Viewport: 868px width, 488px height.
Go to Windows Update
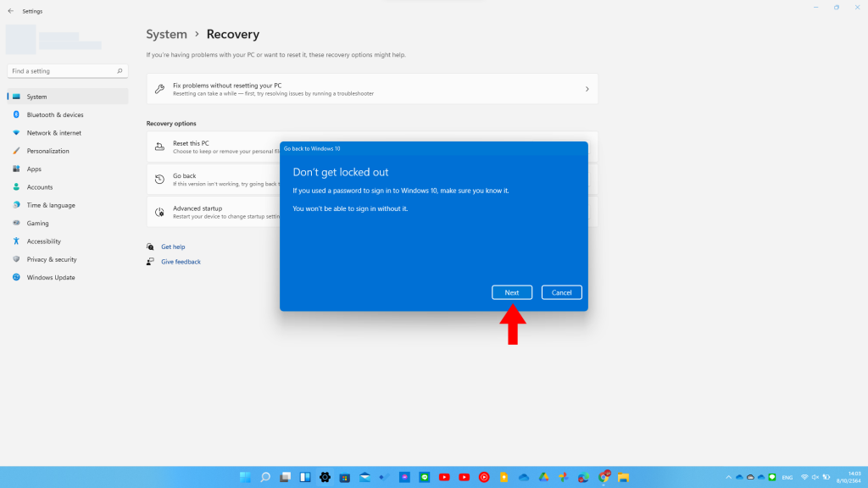click(68, 277)
